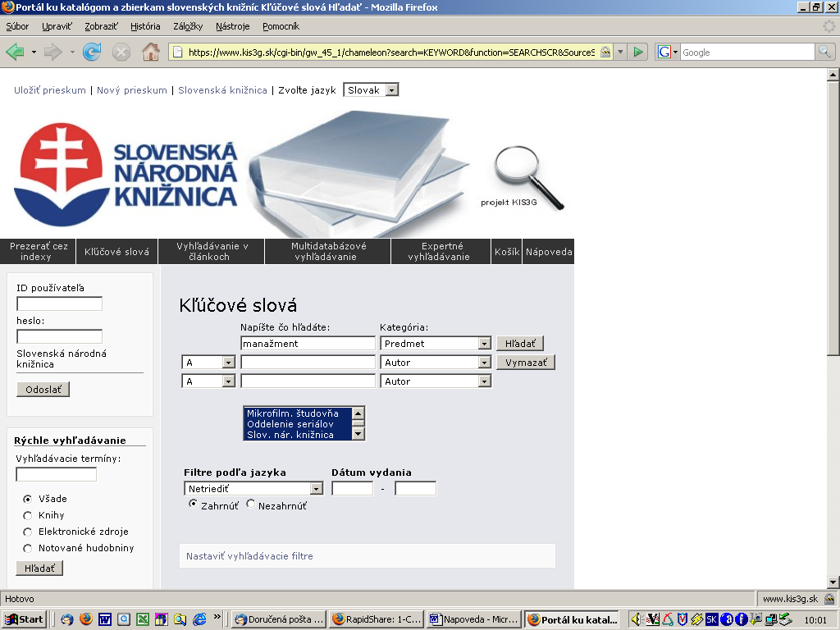Click the browser Back arrow button
Screen dimensions: 840x630
point(16,52)
